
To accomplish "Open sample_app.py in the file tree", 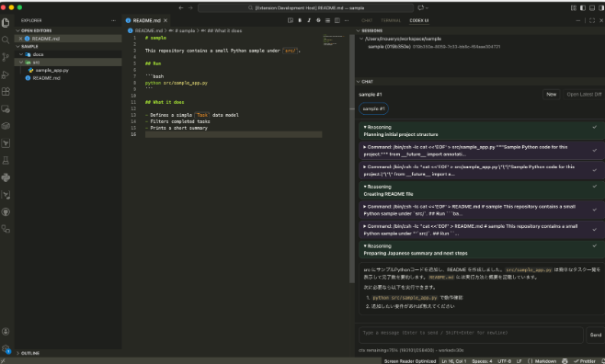I will 68,70.
